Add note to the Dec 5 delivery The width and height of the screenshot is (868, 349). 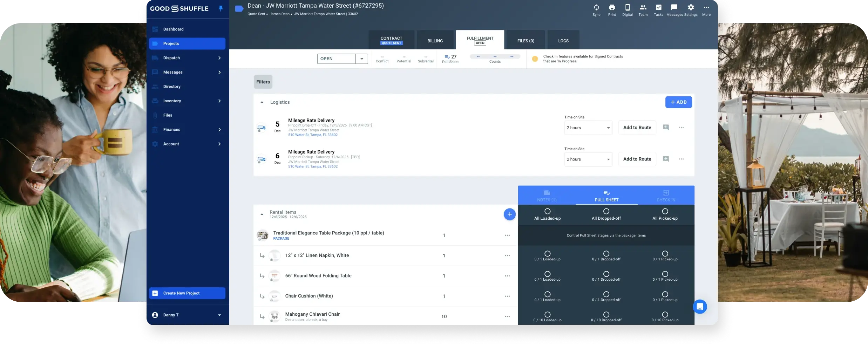tap(666, 128)
